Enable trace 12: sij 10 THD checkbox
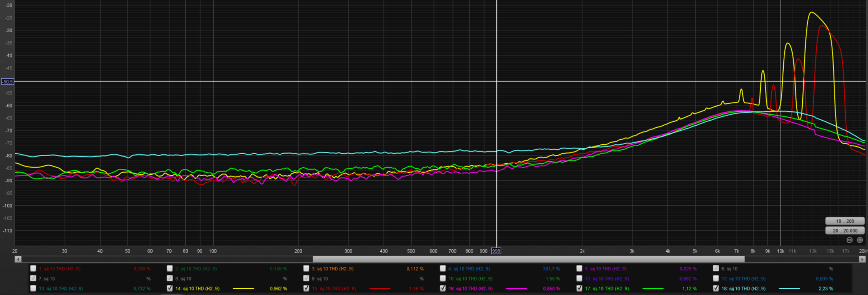 tap(715, 278)
